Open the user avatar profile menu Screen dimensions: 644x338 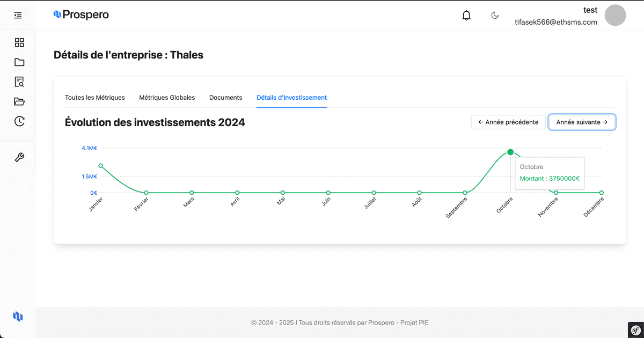pos(615,15)
